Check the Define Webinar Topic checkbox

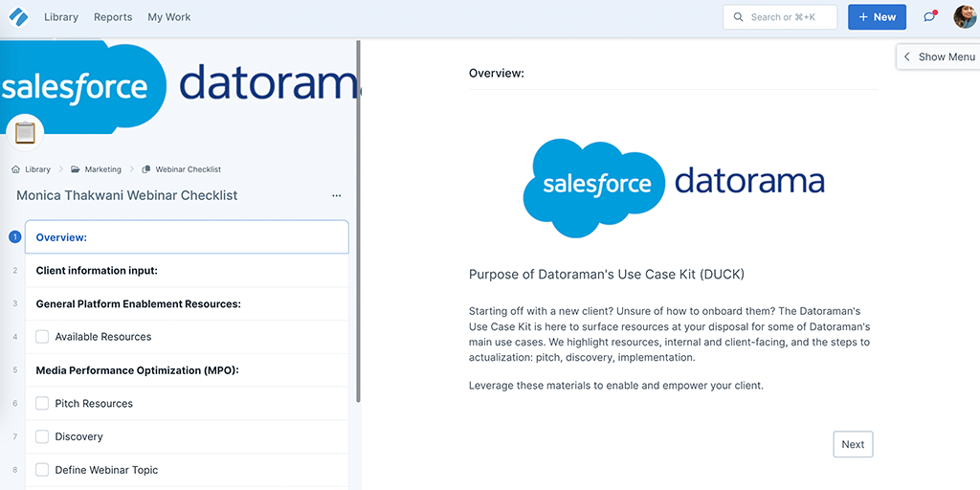tap(42, 469)
